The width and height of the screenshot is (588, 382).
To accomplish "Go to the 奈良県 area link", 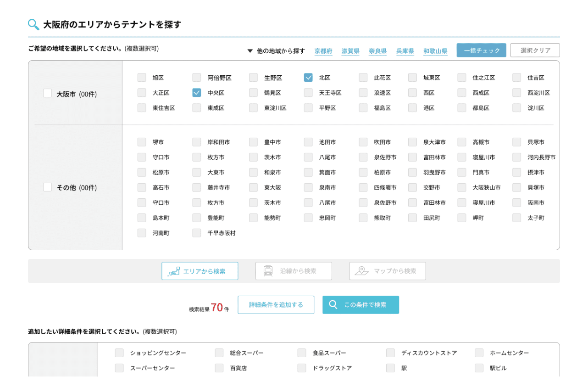I will click(378, 51).
